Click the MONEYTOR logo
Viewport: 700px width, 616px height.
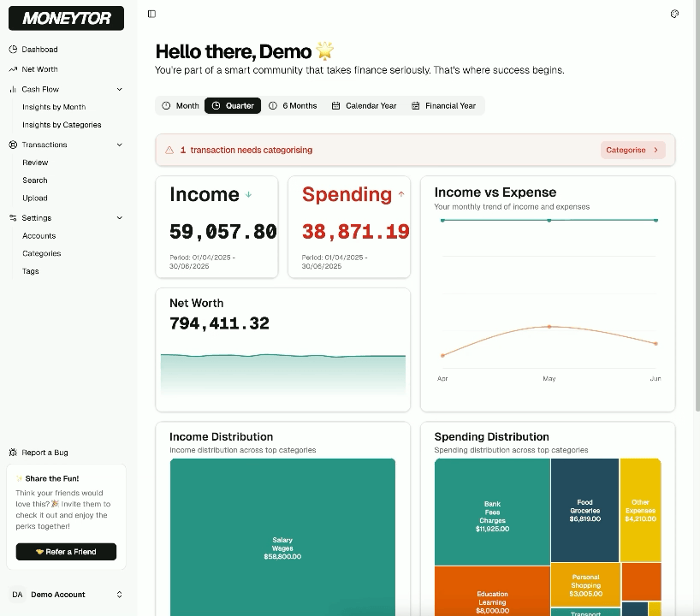pyautogui.click(x=67, y=18)
